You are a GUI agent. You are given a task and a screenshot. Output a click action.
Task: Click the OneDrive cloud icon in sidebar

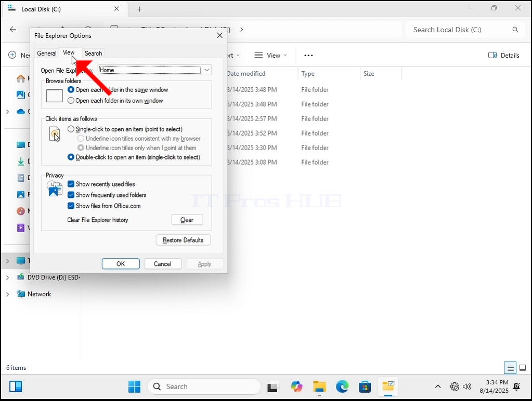(21, 112)
